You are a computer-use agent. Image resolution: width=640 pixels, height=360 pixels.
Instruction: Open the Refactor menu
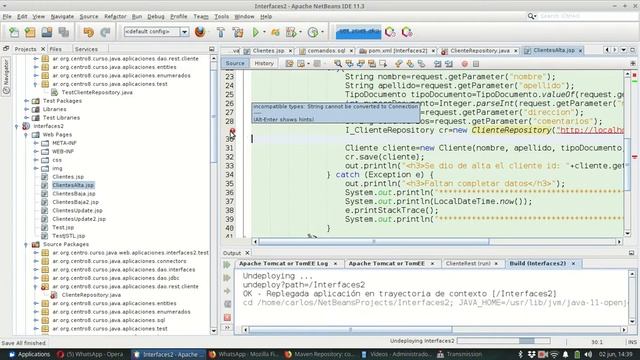pyautogui.click(x=115, y=17)
